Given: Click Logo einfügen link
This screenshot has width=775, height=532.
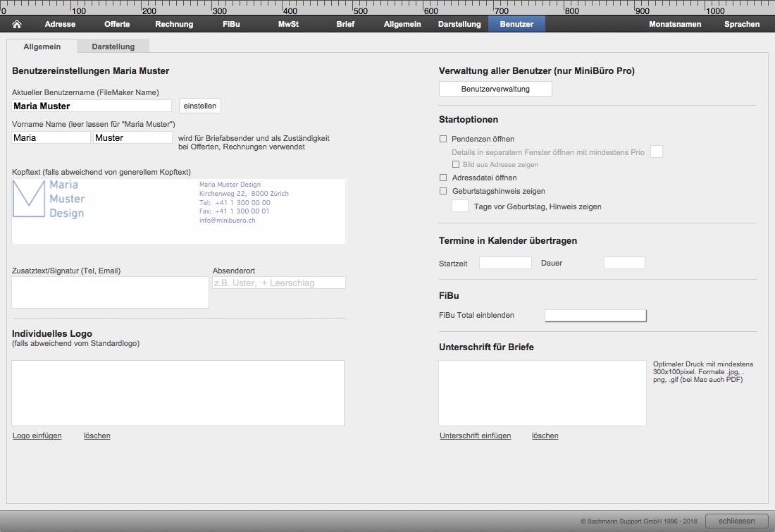Looking at the screenshot, I should tap(37, 435).
